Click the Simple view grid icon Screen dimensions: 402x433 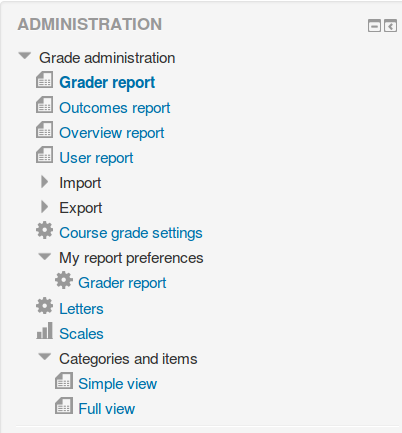(x=64, y=381)
